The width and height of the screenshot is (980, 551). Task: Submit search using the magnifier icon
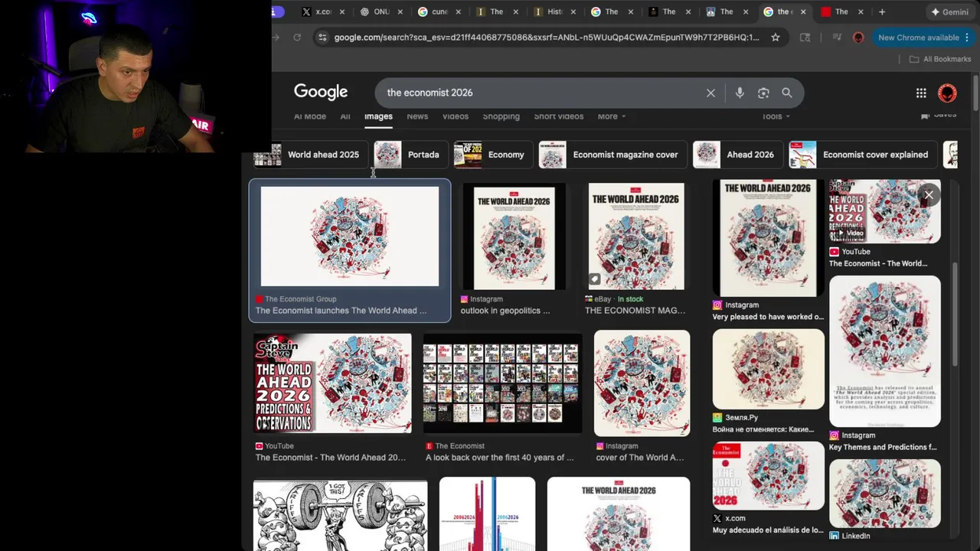[787, 93]
